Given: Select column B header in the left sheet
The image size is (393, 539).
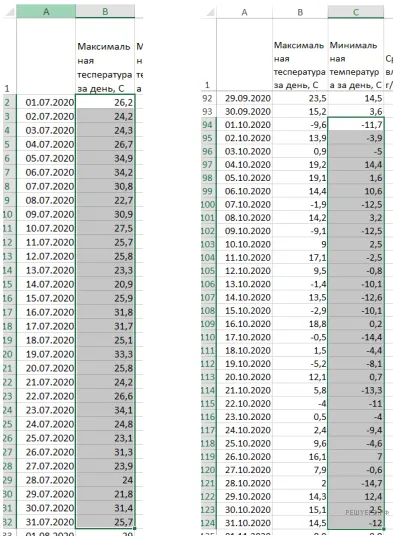Looking at the screenshot, I should click(105, 11).
